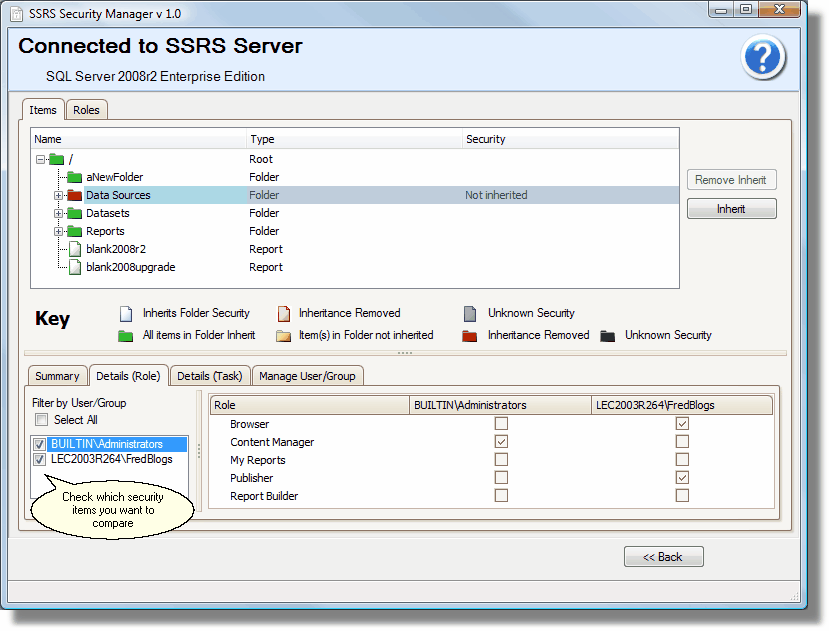Toggle Report Builder for BUILTIN\Administrators
829x631 pixels.
coord(501,496)
